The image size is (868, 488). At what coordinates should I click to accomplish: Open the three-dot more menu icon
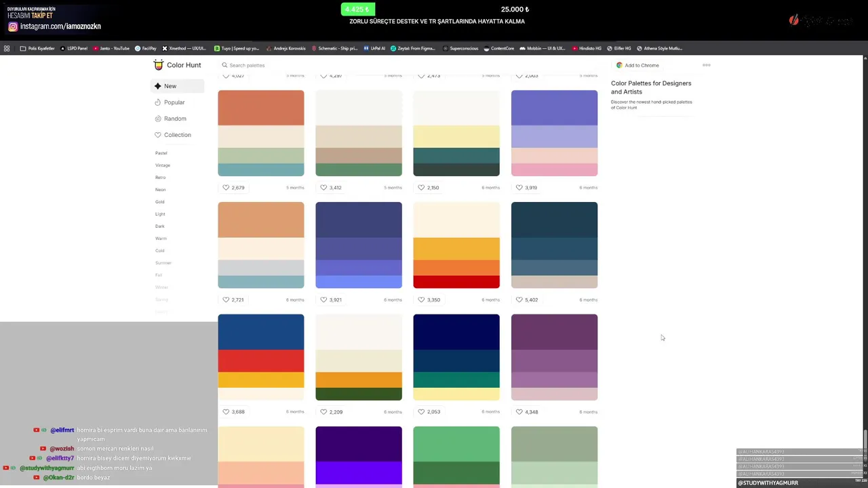coord(707,65)
